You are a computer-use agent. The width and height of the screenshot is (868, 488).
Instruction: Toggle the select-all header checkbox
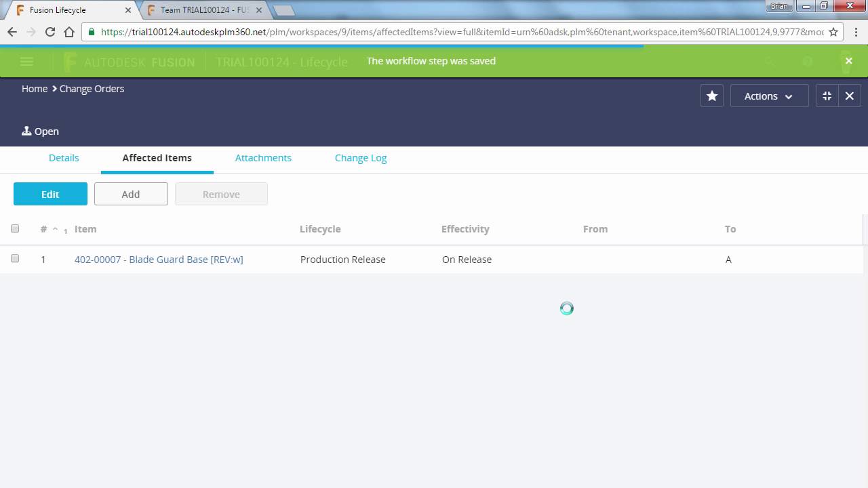[x=15, y=228]
